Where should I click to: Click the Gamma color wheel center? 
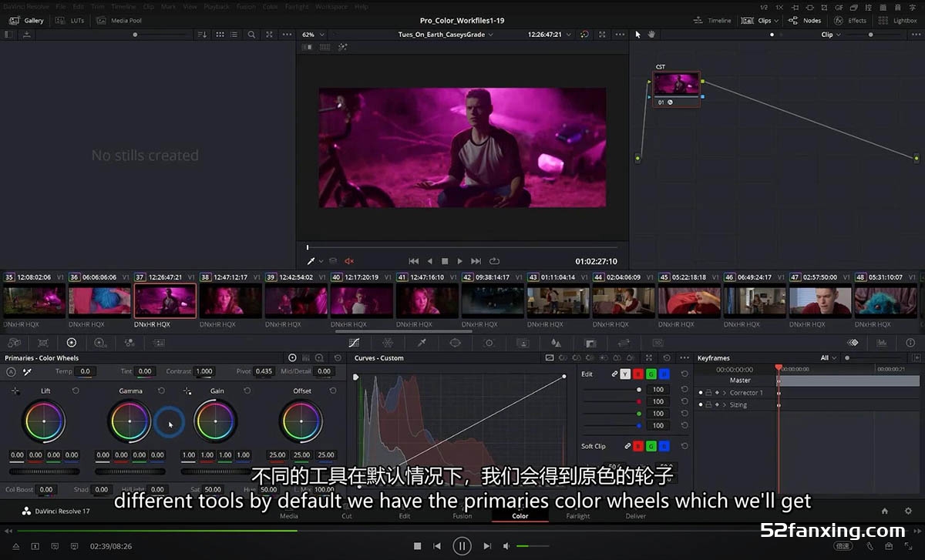point(129,421)
